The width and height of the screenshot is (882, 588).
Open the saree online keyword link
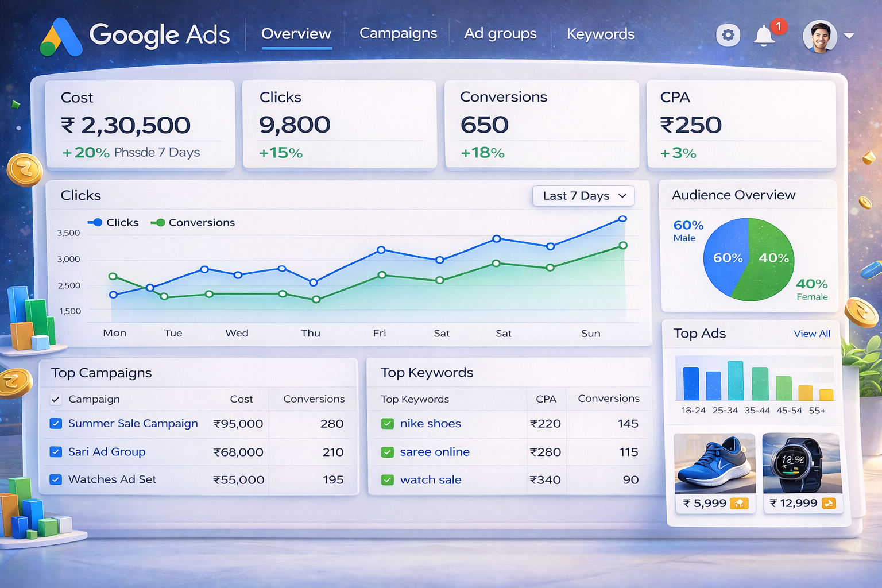pos(434,452)
